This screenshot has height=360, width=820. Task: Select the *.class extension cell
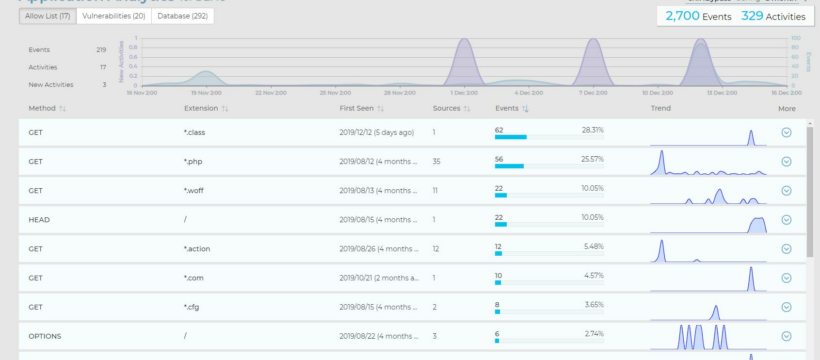coord(195,132)
